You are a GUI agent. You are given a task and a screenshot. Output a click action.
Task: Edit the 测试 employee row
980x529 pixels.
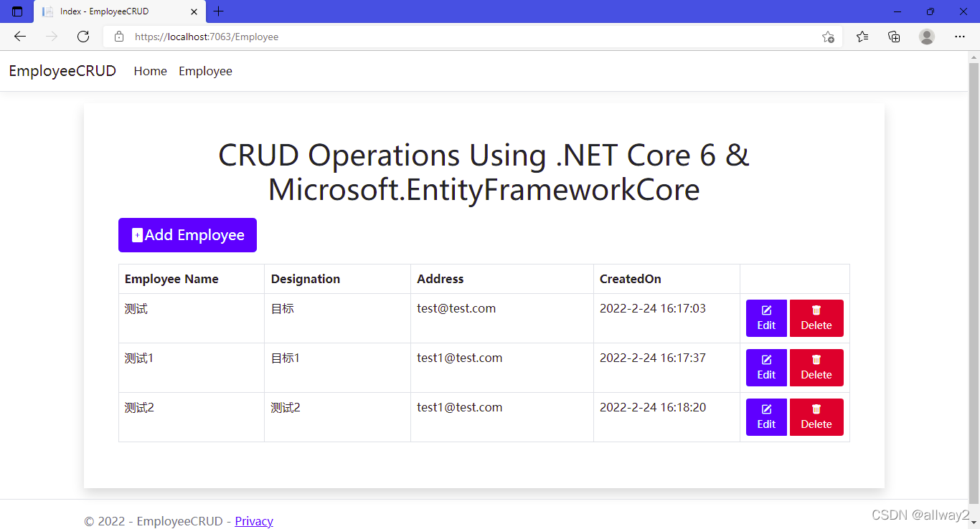766,318
